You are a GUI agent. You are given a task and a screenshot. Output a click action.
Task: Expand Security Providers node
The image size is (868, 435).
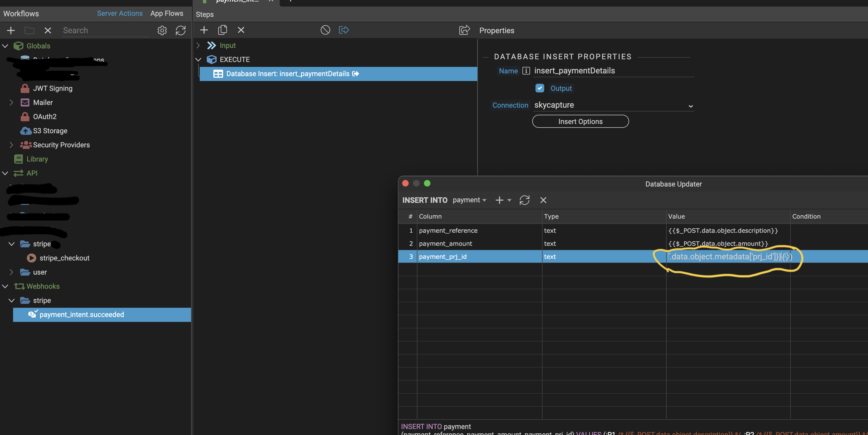(x=11, y=145)
